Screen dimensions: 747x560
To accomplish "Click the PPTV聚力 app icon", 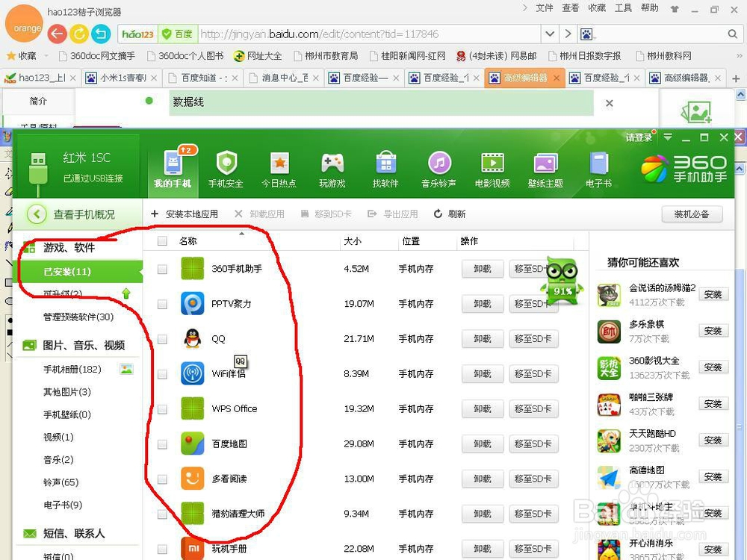I will pos(193,304).
